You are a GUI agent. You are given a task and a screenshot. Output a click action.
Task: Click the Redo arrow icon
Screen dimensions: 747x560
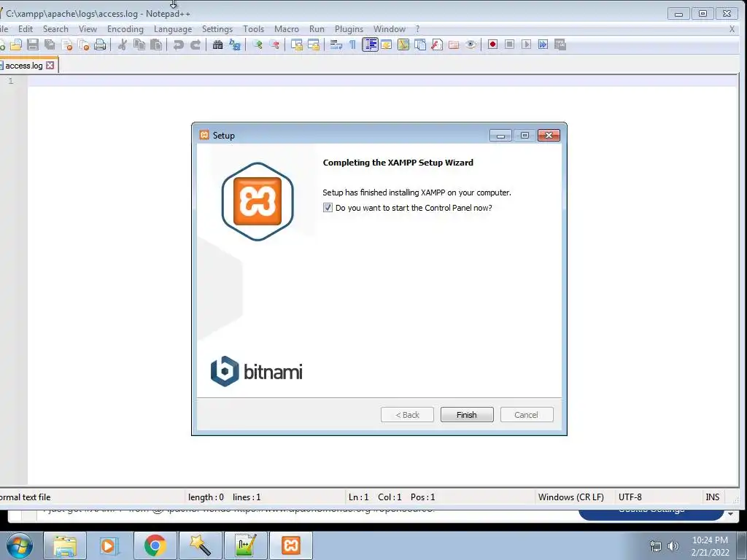point(196,44)
